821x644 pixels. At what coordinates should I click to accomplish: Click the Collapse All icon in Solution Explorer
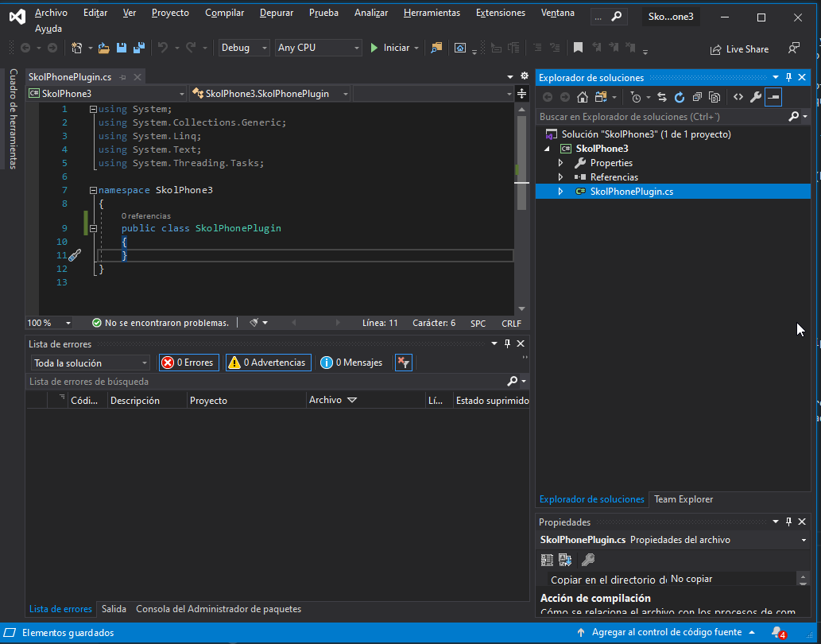click(x=697, y=98)
